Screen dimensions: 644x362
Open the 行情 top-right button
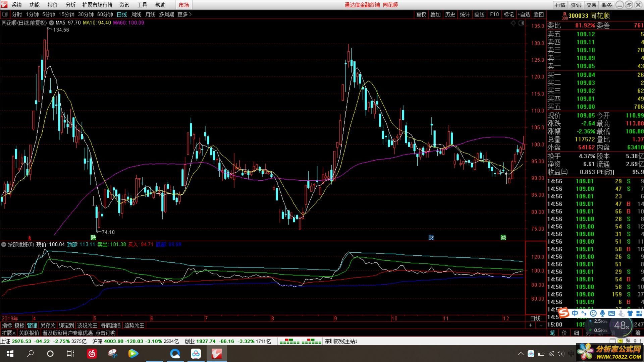(560, 5)
